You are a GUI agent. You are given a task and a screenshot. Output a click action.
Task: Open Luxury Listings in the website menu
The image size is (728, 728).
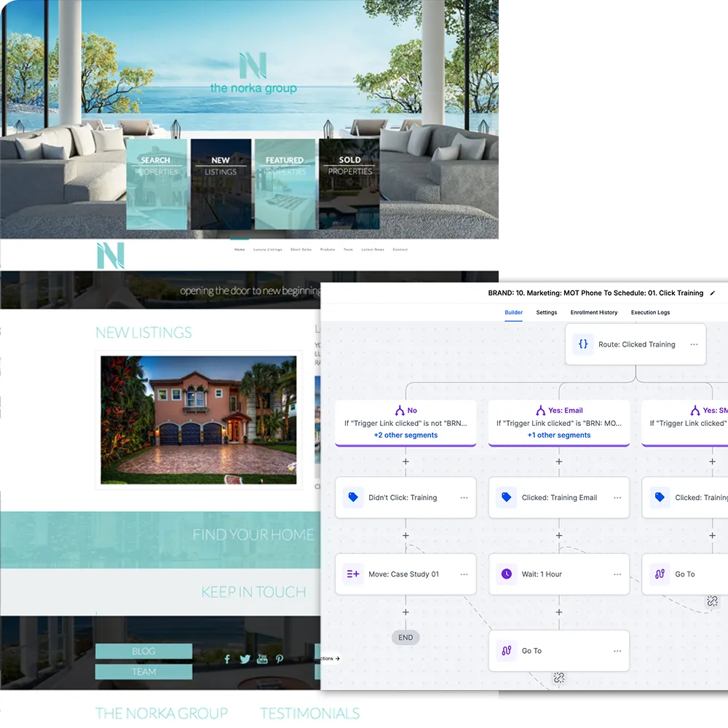267,250
